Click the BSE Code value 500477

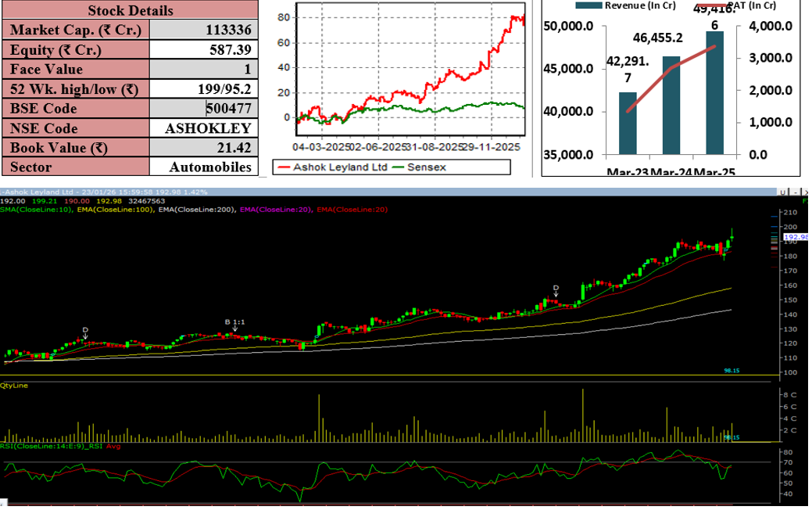point(228,109)
